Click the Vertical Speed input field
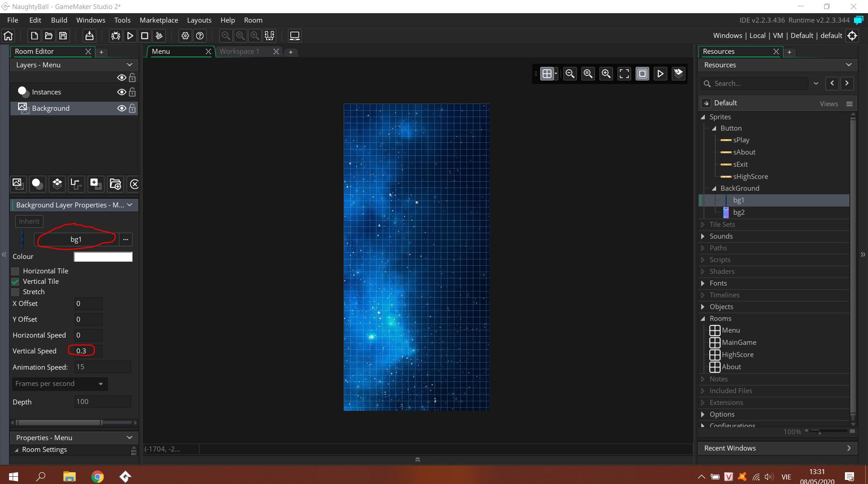868x484 pixels. pyautogui.click(x=88, y=351)
